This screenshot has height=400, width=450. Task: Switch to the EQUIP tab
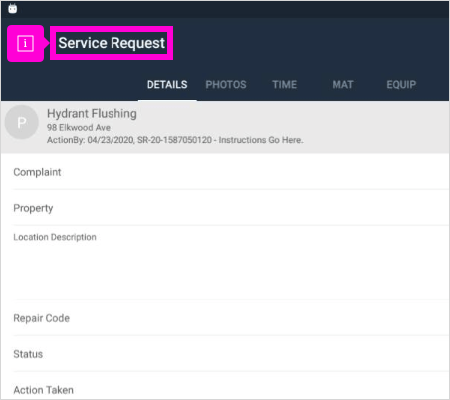(x=401, y=85)
